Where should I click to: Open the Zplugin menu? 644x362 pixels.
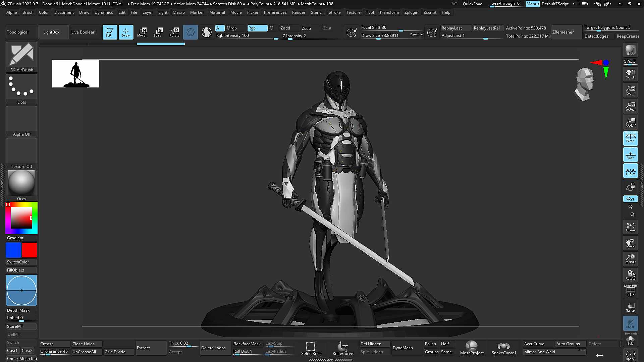click(411, 12)
